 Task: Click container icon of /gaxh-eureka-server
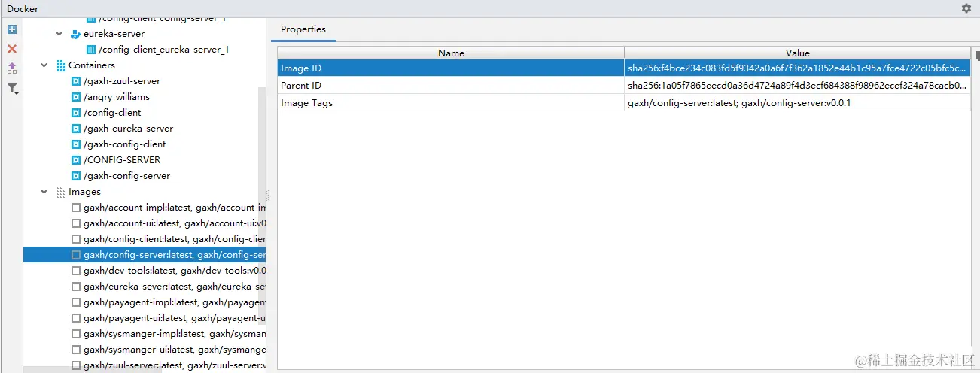75,129
